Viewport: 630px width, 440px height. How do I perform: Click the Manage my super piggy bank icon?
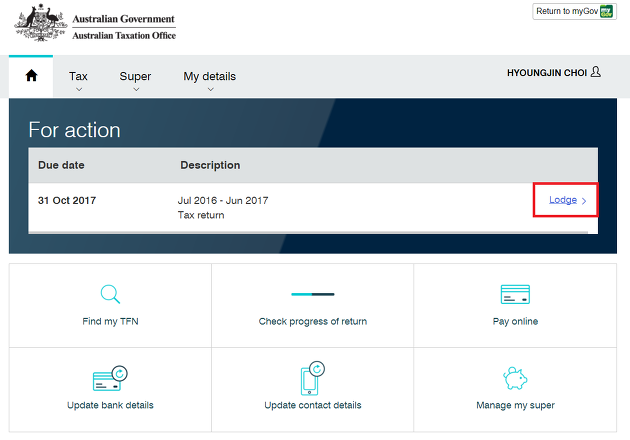515,378
